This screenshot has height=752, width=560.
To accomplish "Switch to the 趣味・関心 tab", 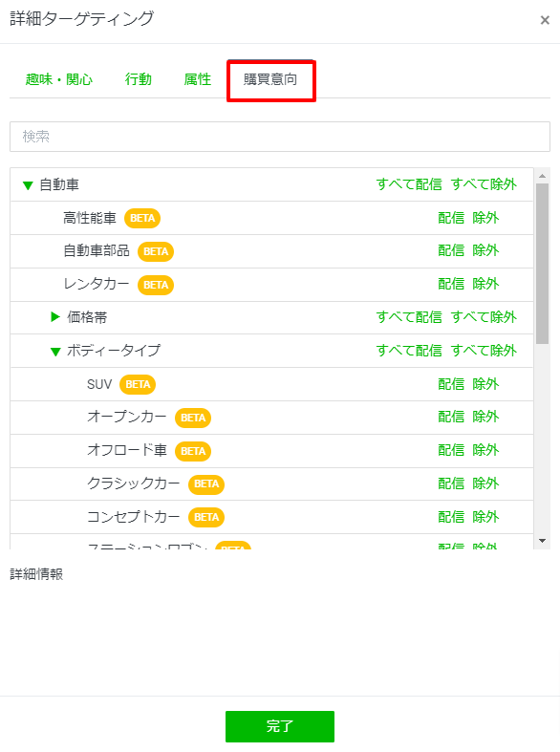I will (x=59, y=79).
